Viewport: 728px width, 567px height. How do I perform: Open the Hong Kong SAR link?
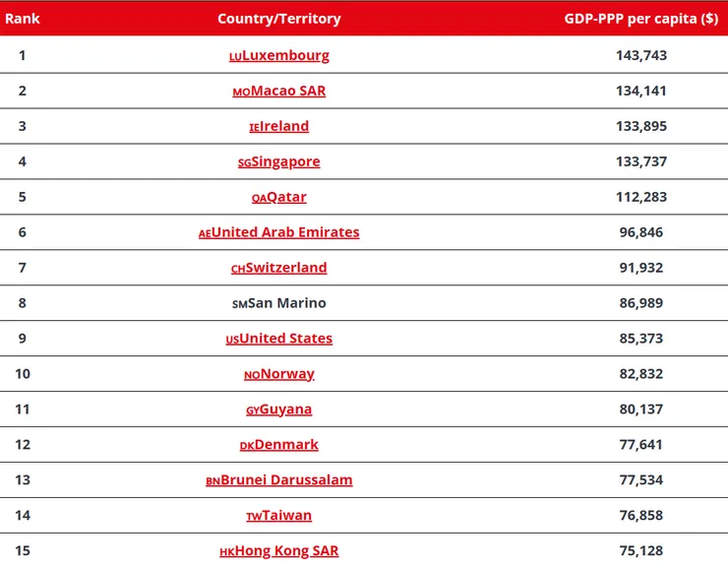pyautogui.click(x=279, y=550)
